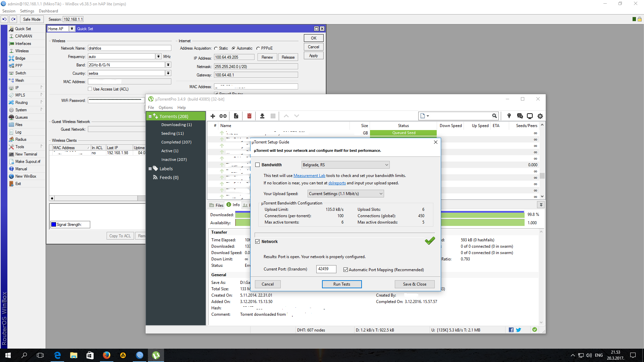
Task: Open WinBox Dashboard menu
Action: [x=48, y=11]
